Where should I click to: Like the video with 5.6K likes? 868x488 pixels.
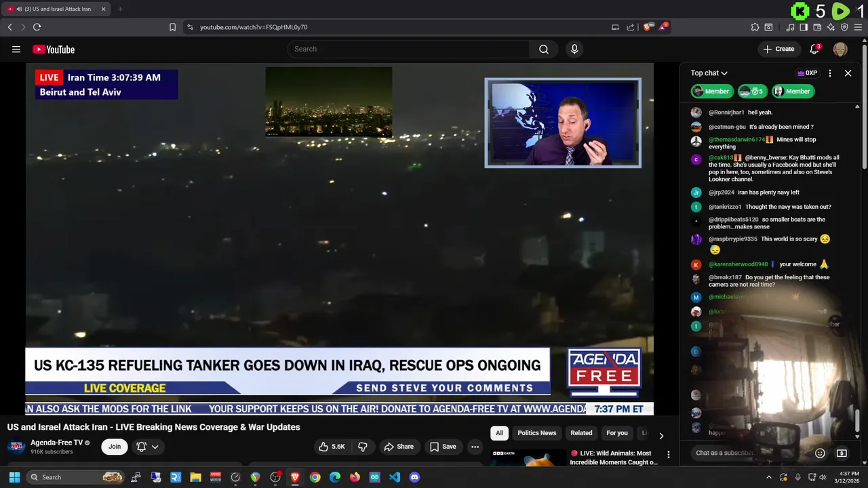pyautogui.click(x=332, y=447)
